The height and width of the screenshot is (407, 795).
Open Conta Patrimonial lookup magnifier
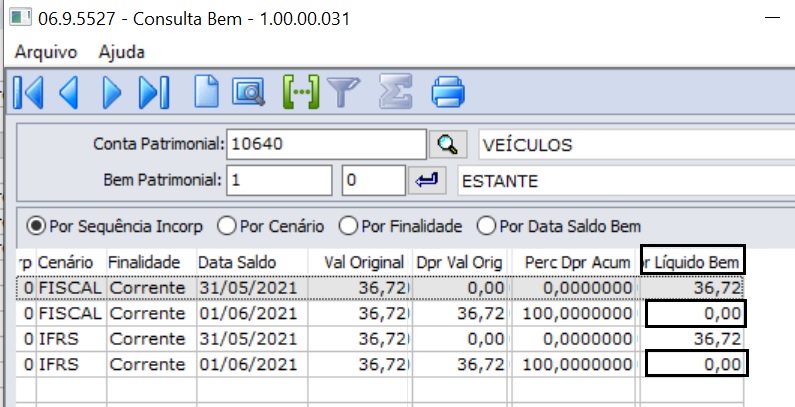tap(448, 145)
